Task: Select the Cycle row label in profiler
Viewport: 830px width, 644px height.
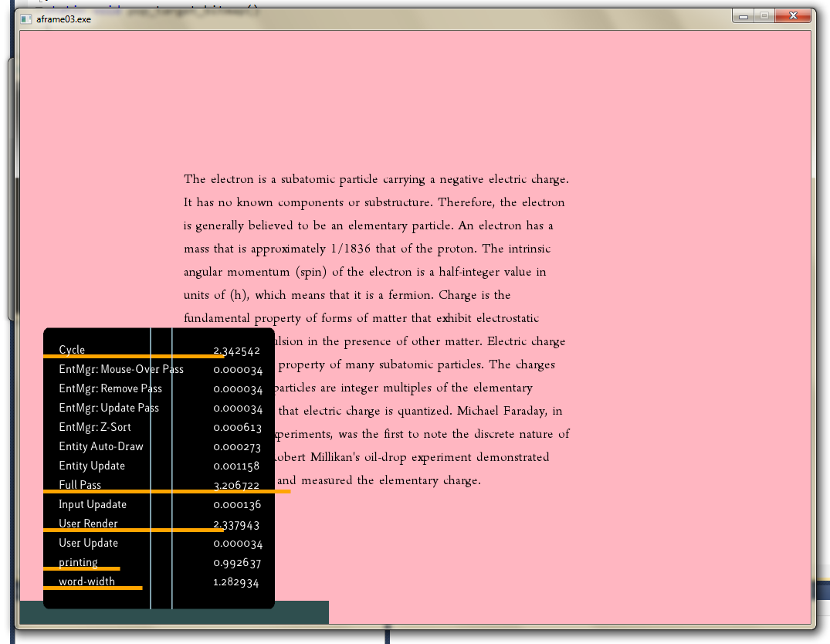Action: click(x=72, y=350)
